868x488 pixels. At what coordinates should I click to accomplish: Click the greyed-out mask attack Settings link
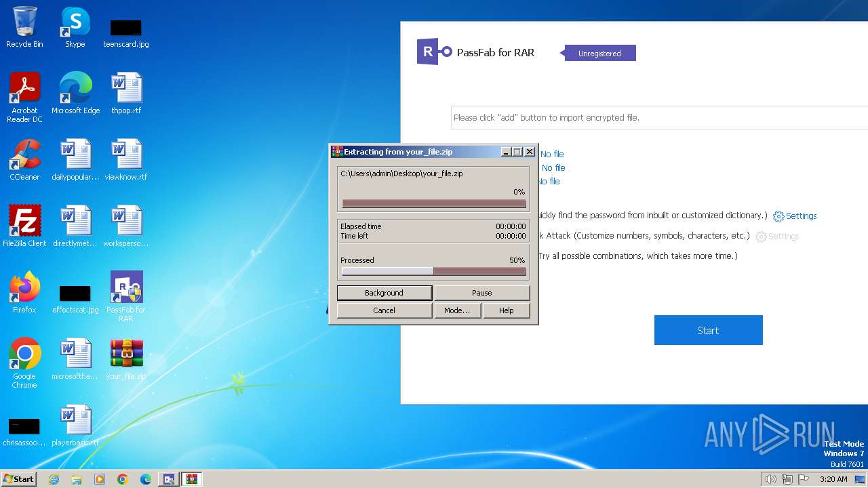(x=777, y=237)
